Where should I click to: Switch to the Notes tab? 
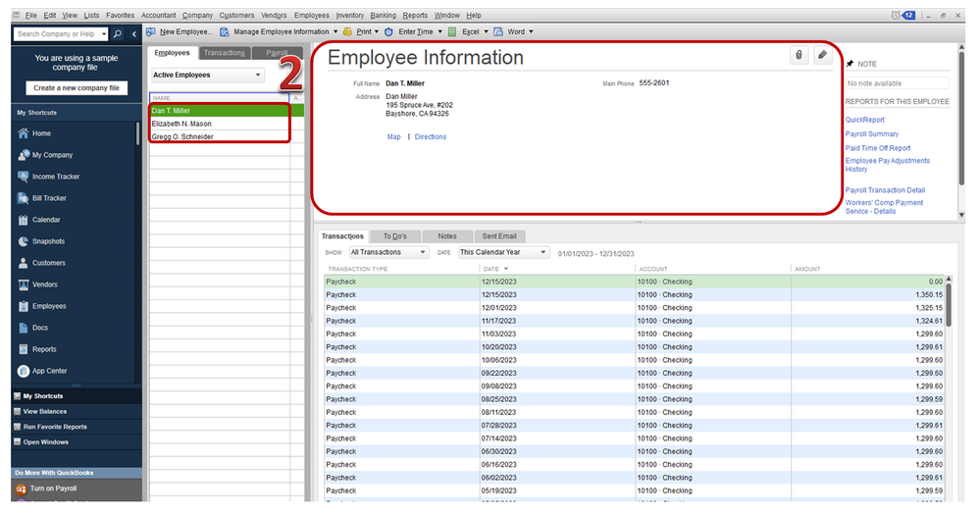pos(447,236)
